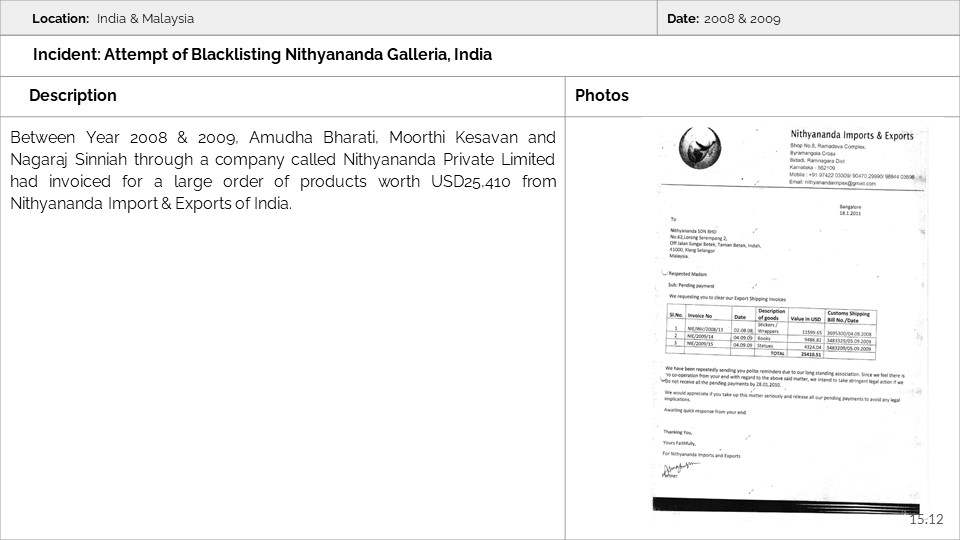Image resolution: width=960 pixels, height=540 pixels.
Task: Click the signature on the scanned letter
Action: (680, 469)
